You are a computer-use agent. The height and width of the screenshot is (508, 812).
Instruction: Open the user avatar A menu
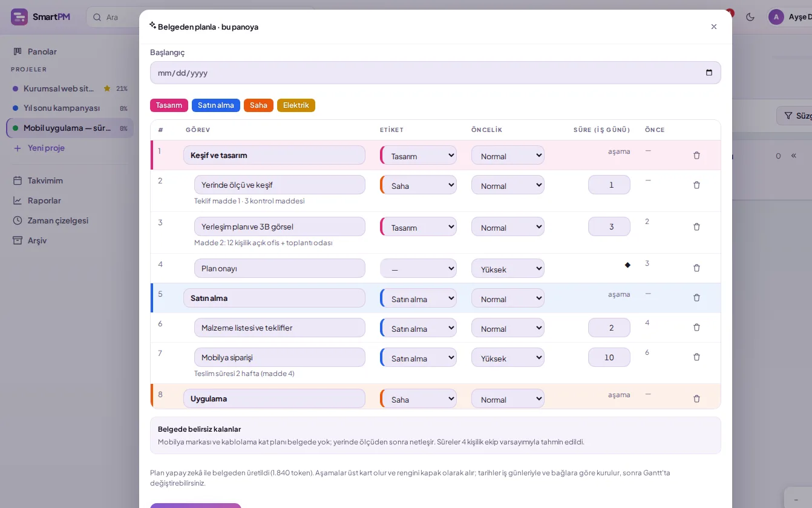pos(776,17)
